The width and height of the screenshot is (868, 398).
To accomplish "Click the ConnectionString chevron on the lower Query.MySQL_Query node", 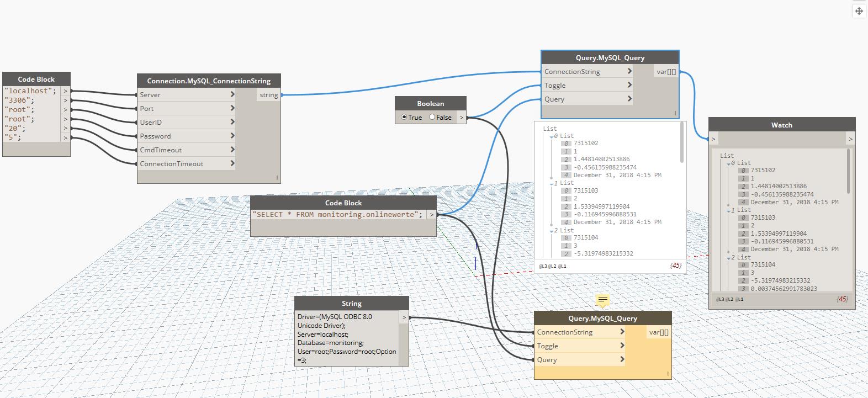I will pyautogui.click(x=622, y=332).
